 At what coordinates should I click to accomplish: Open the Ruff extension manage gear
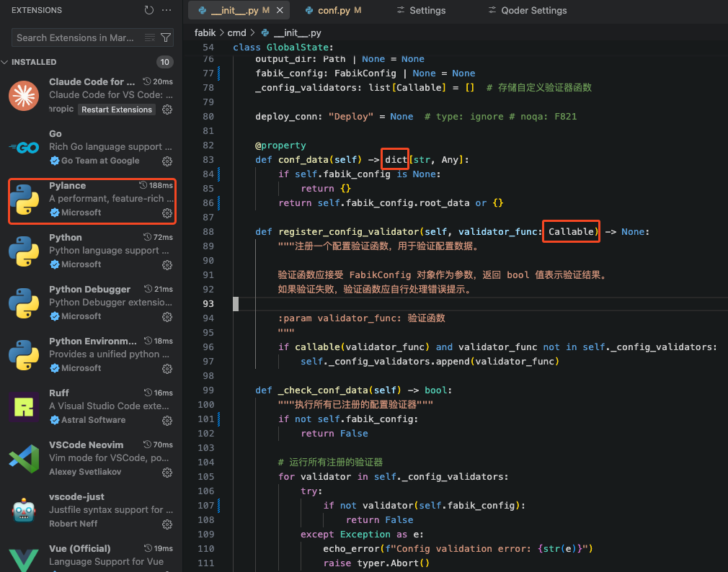(x=167, y=421)
